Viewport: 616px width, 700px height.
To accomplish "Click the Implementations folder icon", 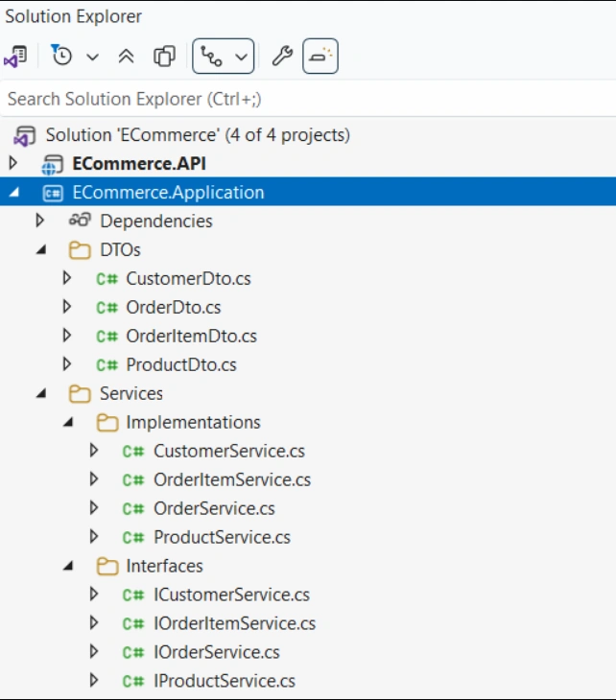I will click(x=107, y=422).
